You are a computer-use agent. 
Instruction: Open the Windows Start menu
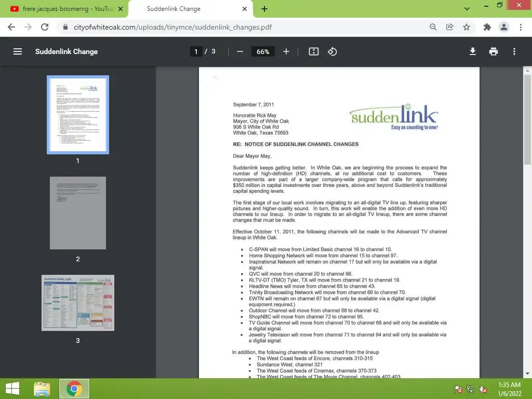click(12, 389)
